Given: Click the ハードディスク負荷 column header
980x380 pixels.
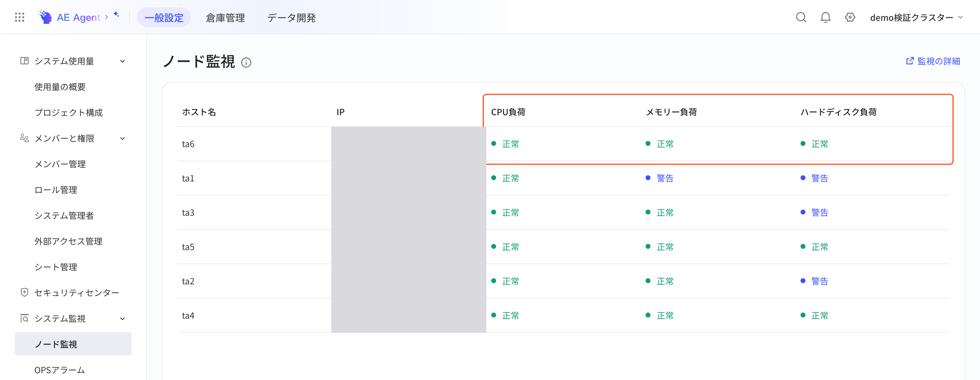Looking at the screenshot, I should click(839, 112).
